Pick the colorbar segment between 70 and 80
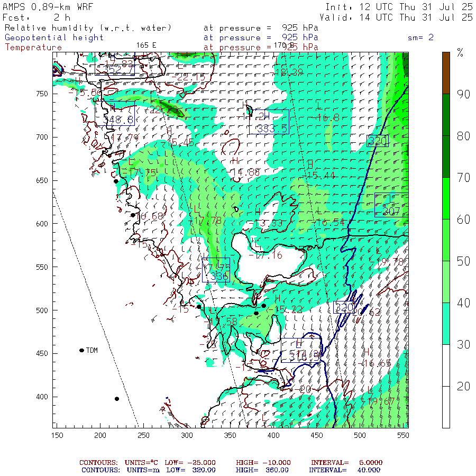Image resolution: width=476 pixels, height=476 pixels. (446, 157)
